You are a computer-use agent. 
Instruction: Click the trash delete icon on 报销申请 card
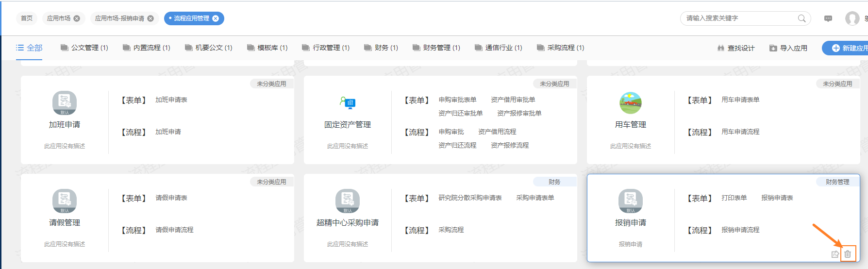848,254
